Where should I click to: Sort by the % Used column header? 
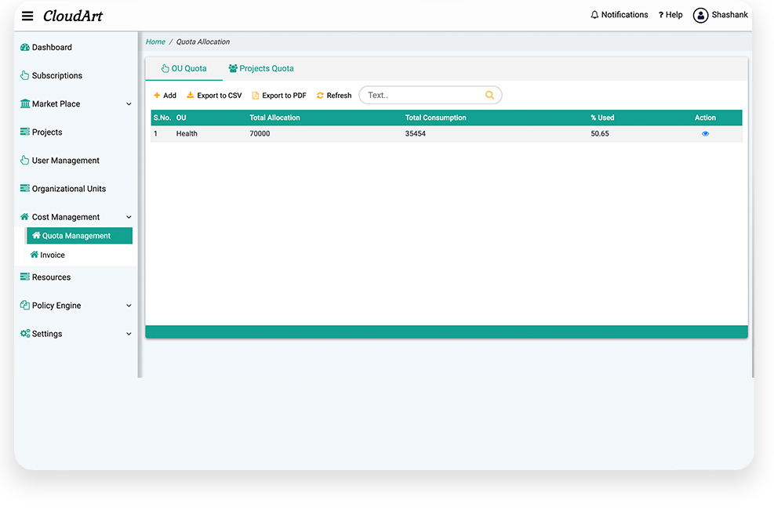tap(602, 118)
